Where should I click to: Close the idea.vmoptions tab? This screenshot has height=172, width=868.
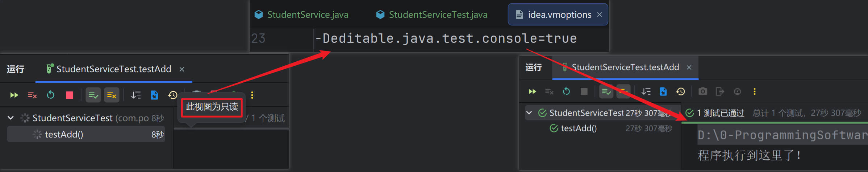pos(600,15)
